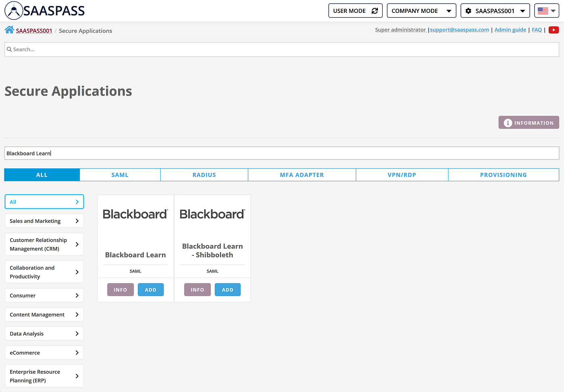The height and width of the screenshot is (392, 564).
Task: Click the Super administrator link
Action: (400, 30)
